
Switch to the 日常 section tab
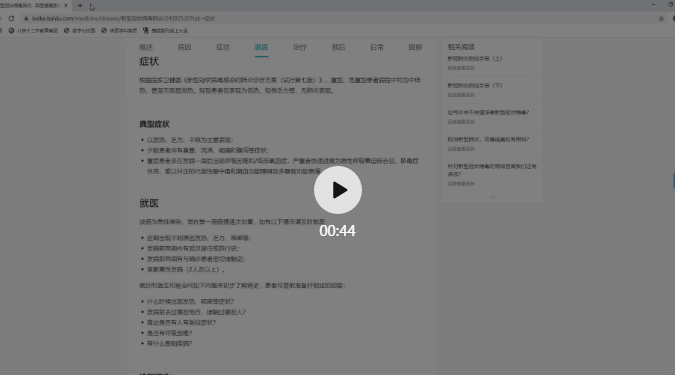377,47
